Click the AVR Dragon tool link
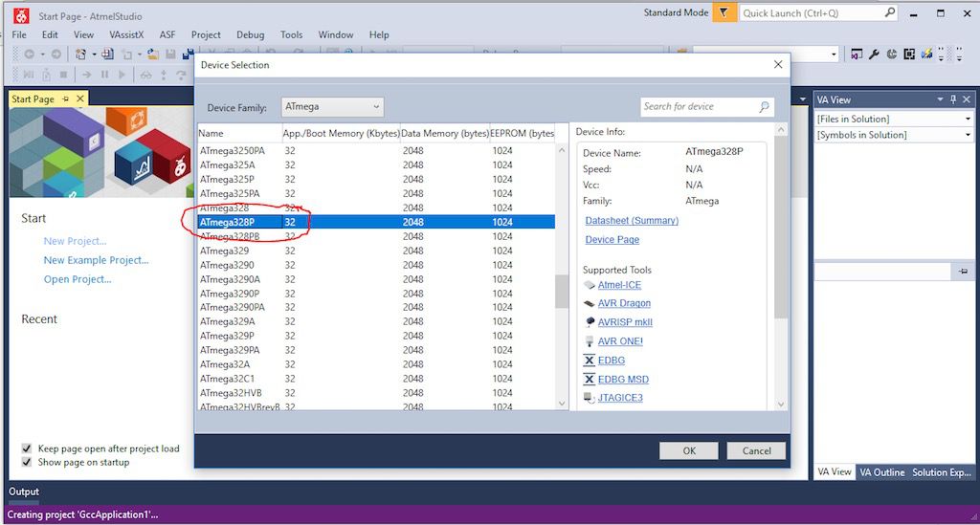Screen dimensions: 980x525 624,303
